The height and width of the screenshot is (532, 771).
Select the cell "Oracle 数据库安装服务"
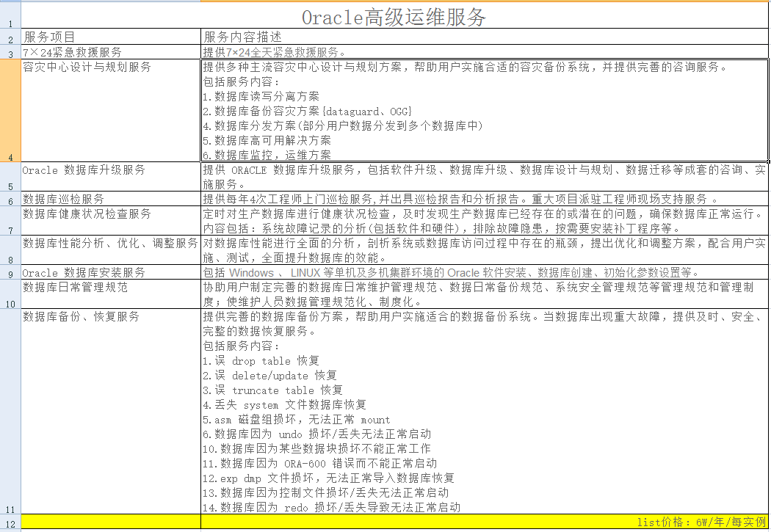point(111,273)
